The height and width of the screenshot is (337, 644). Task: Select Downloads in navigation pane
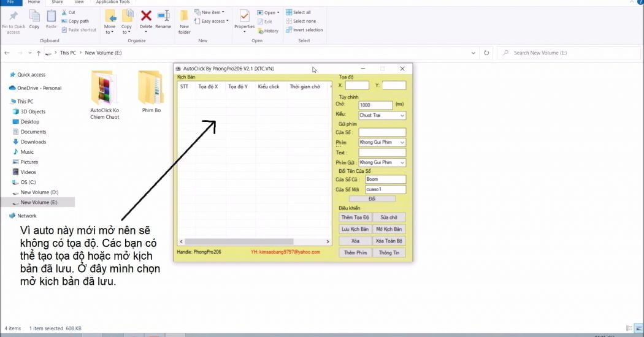click(33, 142)
